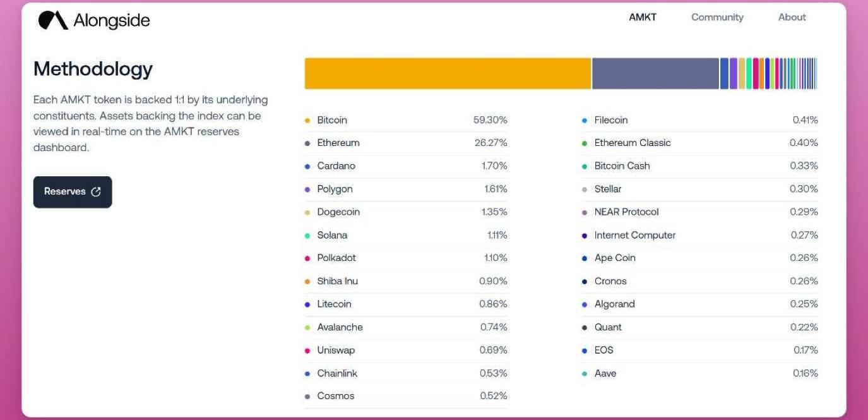
Task: Open the AMKT navigation tab
Action: (643, 17)
